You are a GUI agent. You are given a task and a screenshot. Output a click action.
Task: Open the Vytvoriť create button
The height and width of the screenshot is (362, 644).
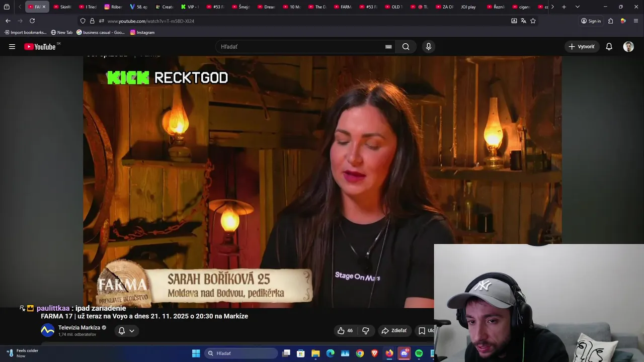582,47
